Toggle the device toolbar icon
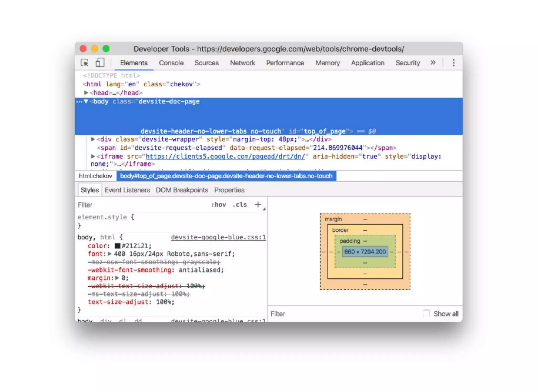Screen dimensions: 538x392 (100, 62)
